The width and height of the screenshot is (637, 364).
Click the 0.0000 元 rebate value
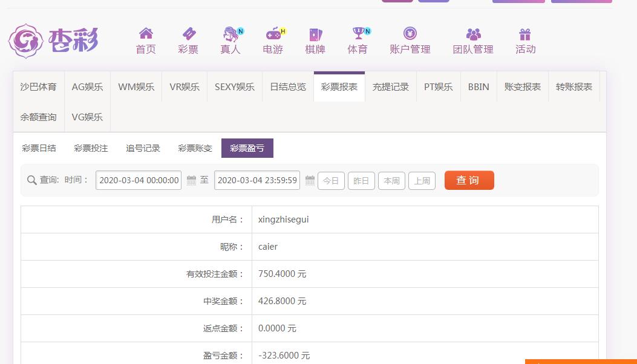[278, 328]
